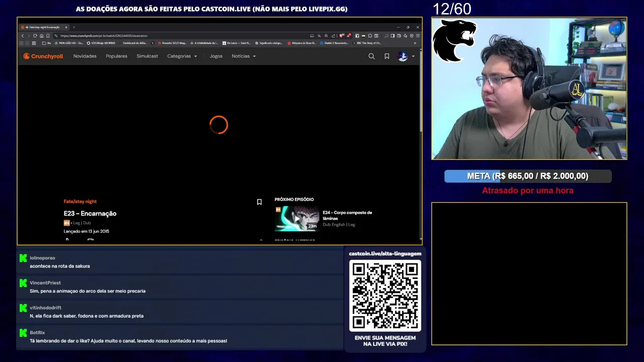Click the browser forward arrow

click(29, 36)
